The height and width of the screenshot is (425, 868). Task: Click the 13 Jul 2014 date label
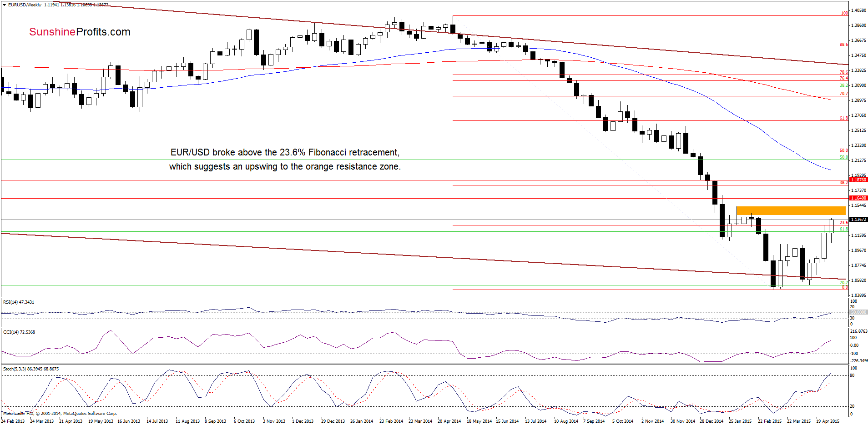pyautogui.click(x=535, y=421)
